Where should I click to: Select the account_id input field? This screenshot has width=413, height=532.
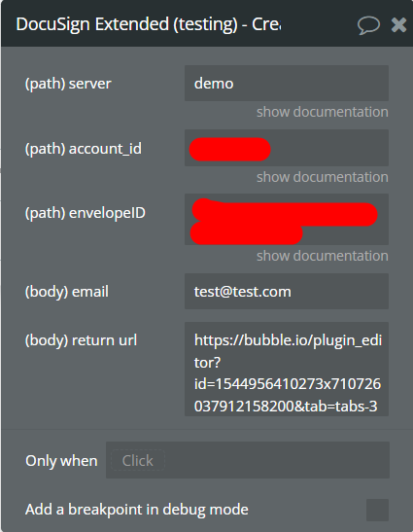pyautogui.click(x=287, y=148)
